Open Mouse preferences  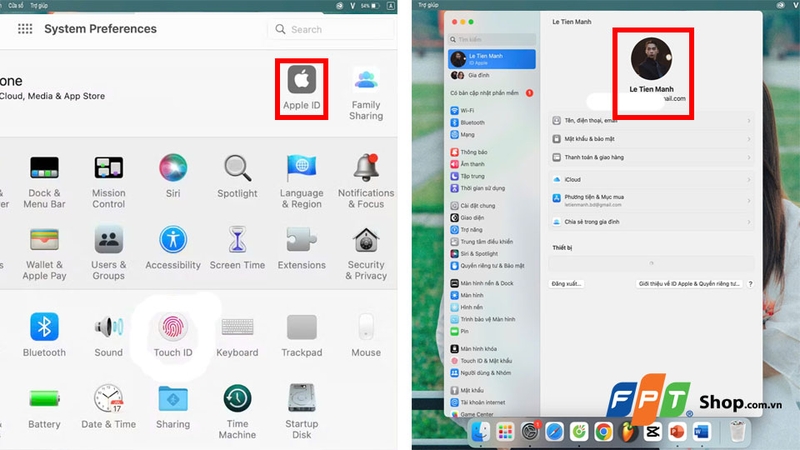[366, 335]
